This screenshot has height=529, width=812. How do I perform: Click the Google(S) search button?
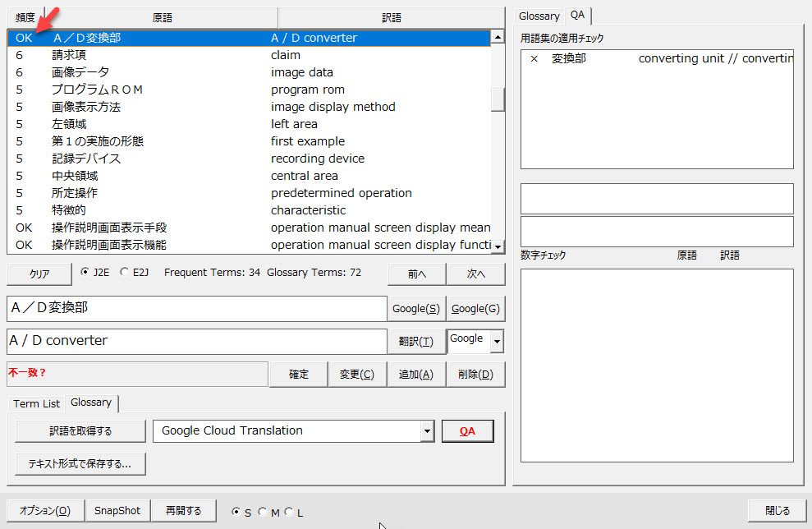coord(415,309)
